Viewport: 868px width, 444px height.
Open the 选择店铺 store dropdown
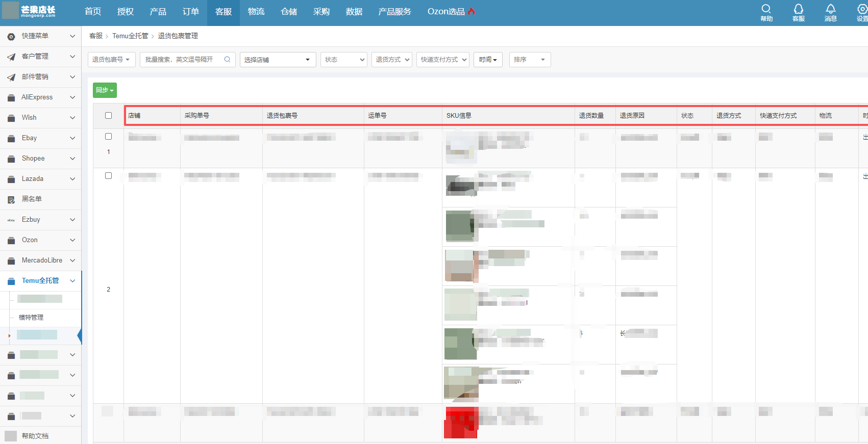pos(278,60)
